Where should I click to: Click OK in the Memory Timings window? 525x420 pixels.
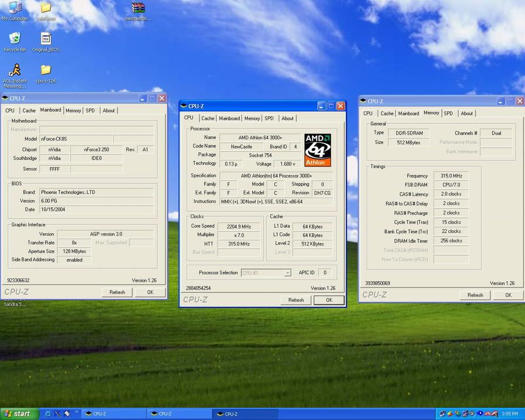point(508,295)
